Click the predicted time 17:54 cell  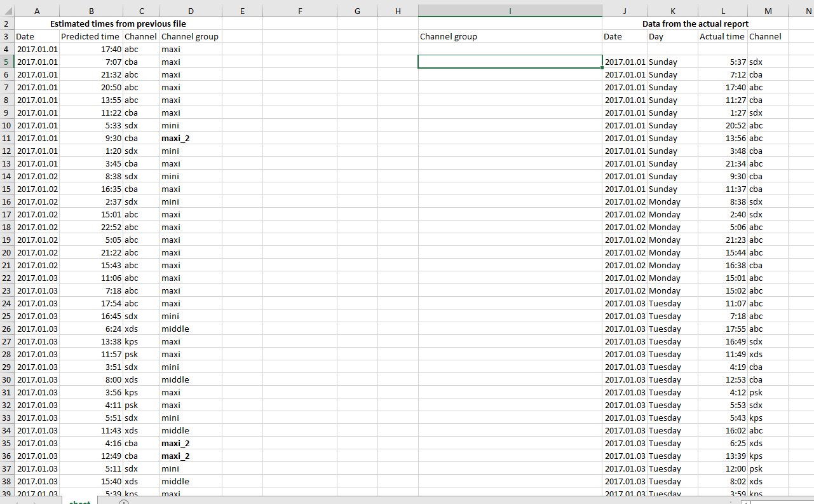(92, 303)
